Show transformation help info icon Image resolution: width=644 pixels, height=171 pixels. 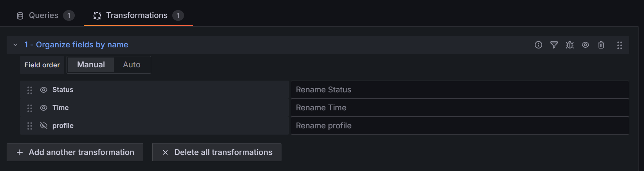pos(538,45)
